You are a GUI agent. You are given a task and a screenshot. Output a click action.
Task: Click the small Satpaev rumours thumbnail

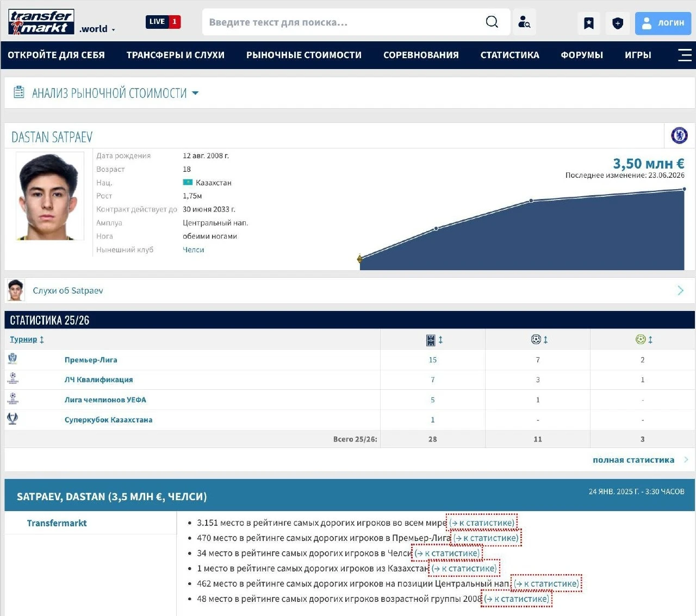point(16,290)
